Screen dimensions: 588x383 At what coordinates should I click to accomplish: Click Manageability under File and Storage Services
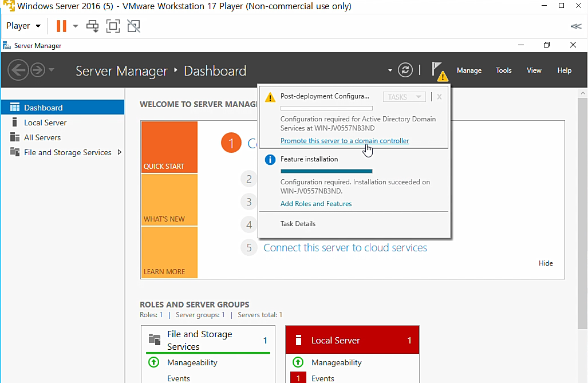coord(192,362)
